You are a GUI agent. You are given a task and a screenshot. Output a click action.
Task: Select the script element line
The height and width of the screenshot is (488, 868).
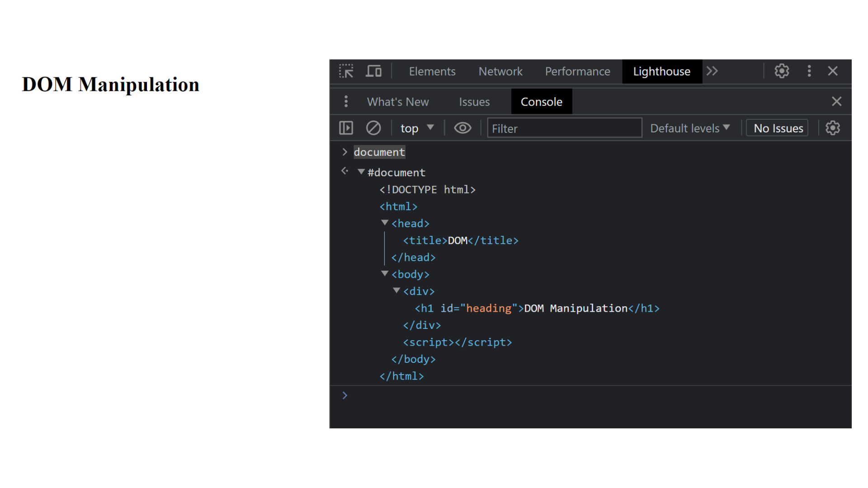458,342
